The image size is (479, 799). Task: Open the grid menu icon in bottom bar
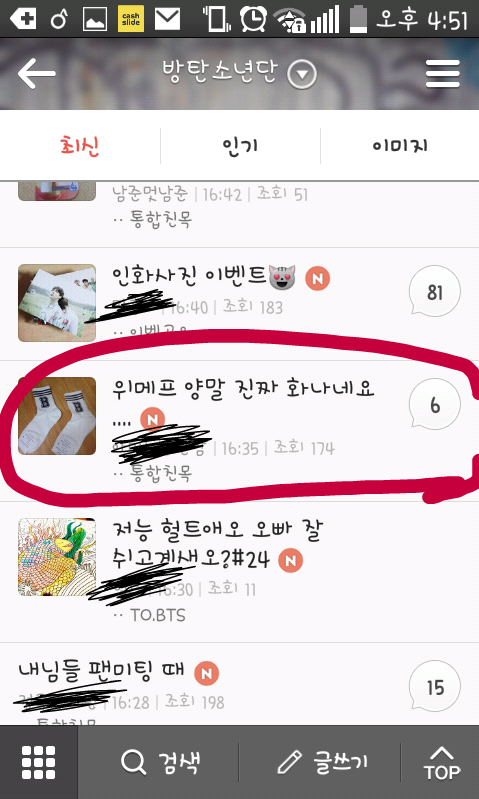(x=39, y=762)
